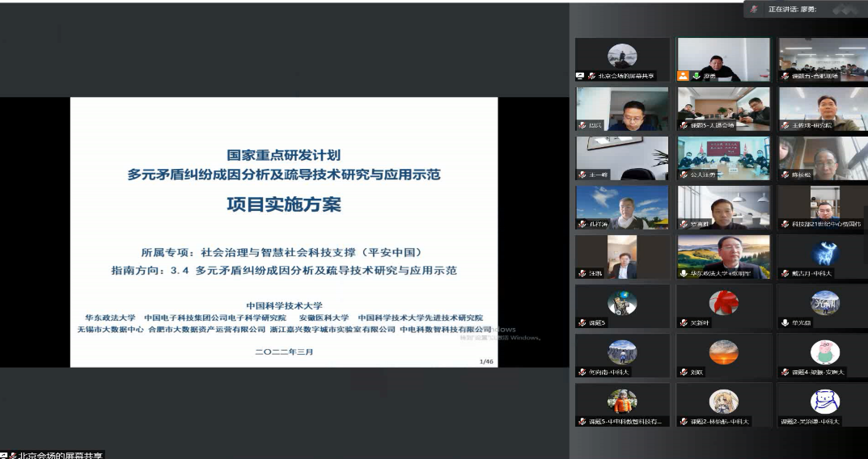
Task: Click screen share icon on 北京会场 tile
Action: coord(580,76)
